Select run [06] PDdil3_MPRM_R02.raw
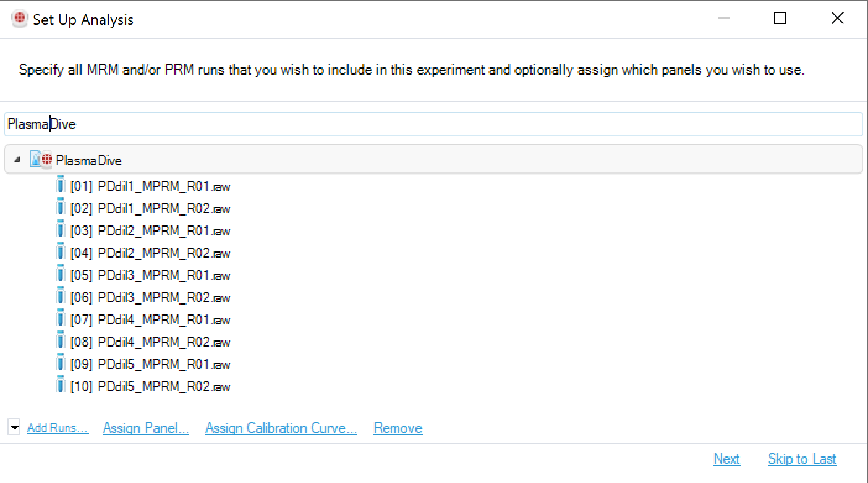868x483 pixels. click(x=150, y=298)
